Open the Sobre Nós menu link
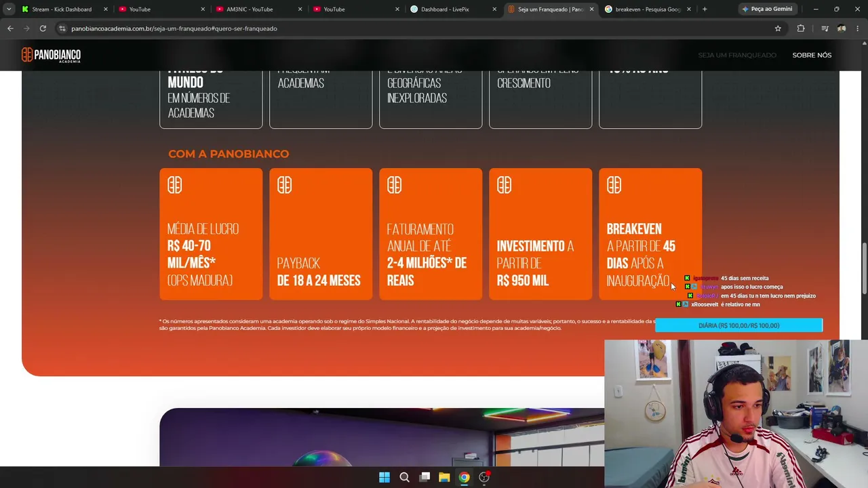868x488 pixels. (x=812, y=55)
